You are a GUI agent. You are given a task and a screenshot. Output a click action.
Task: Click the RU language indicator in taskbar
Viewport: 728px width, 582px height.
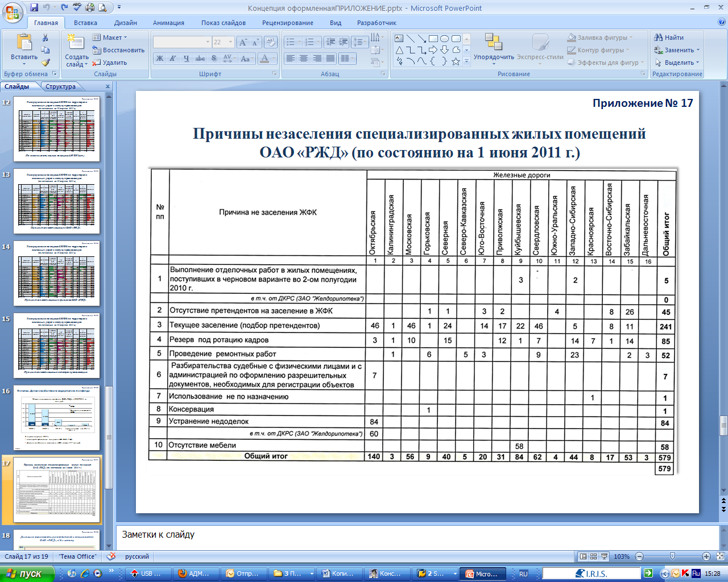(523, 574)
